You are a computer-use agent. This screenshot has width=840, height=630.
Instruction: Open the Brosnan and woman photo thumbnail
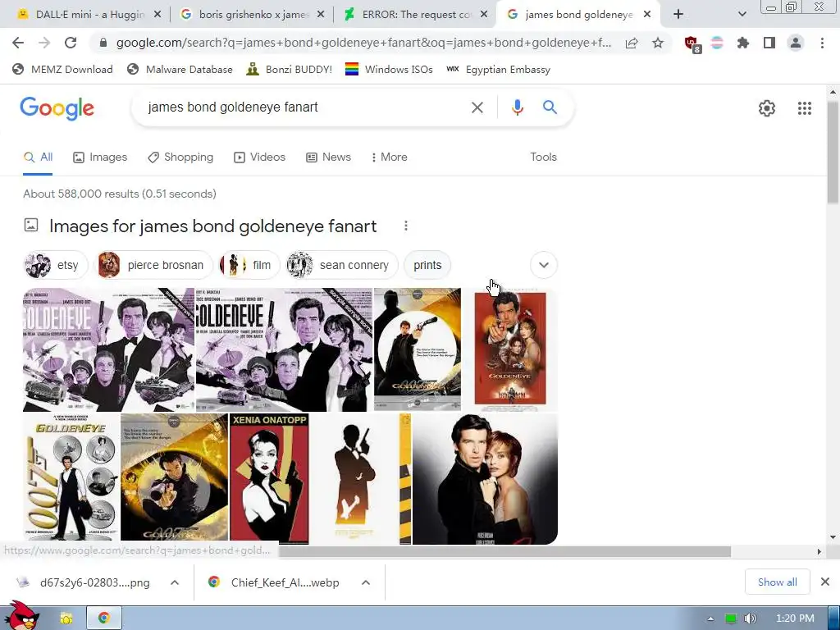486,479
